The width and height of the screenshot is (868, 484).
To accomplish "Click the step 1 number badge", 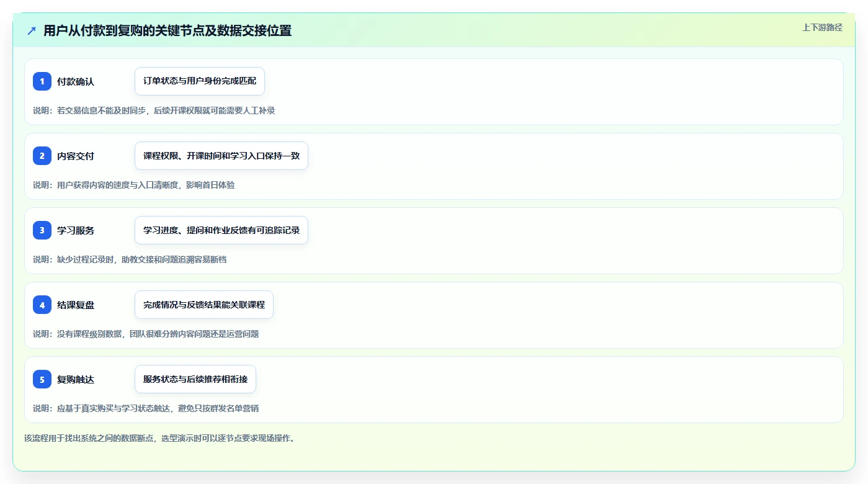I will [42, 81].
